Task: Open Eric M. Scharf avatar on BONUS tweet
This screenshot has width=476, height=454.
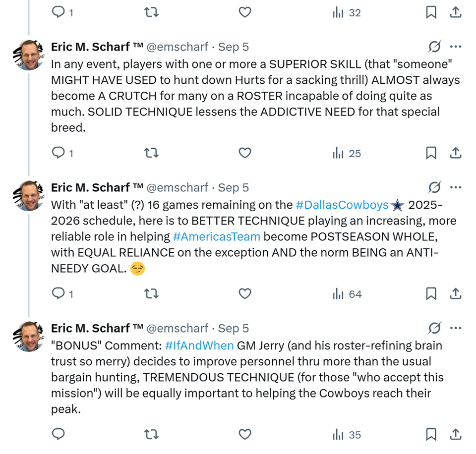Action: click(29, 336)
